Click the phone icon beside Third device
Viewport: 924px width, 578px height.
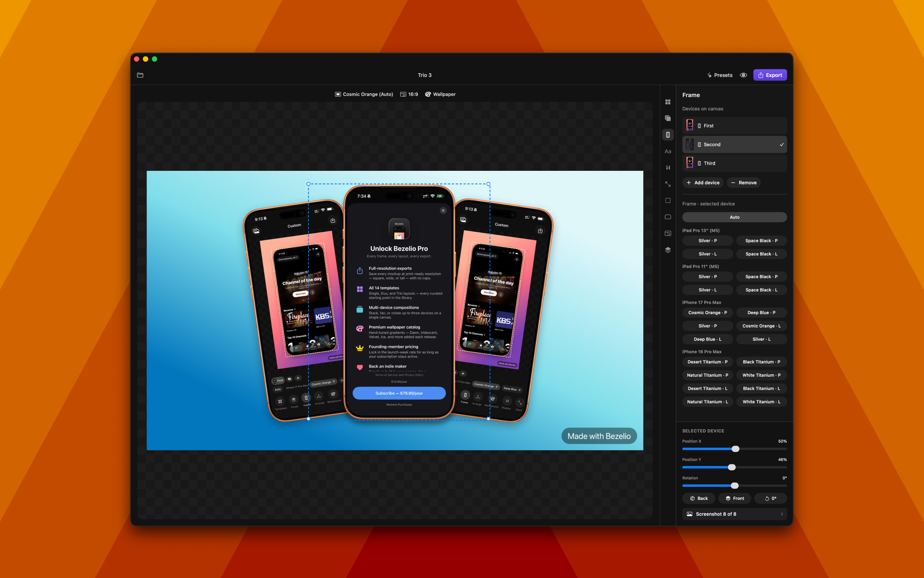(699, 163)
